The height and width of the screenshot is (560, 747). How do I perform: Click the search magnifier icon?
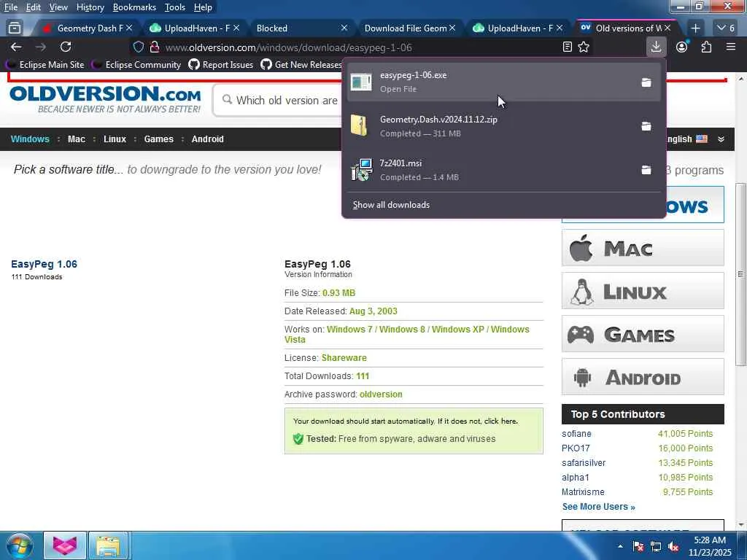pyautogui.click(x=228, y=99)
